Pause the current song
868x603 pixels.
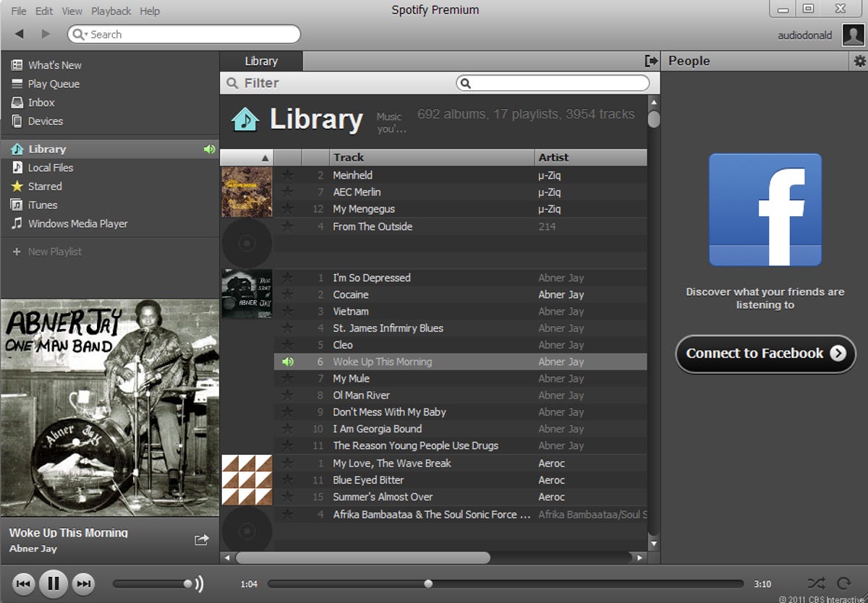54,583
